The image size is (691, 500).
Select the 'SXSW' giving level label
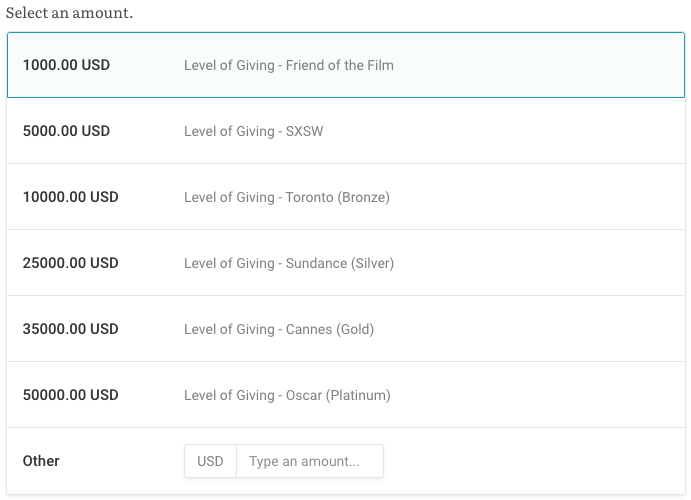(x=253, y=131)
